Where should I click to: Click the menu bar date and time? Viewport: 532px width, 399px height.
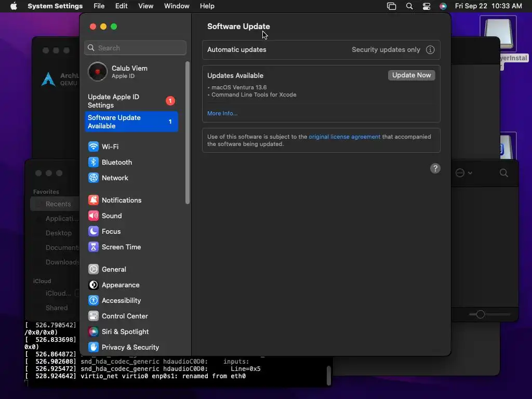click(488, 6)
